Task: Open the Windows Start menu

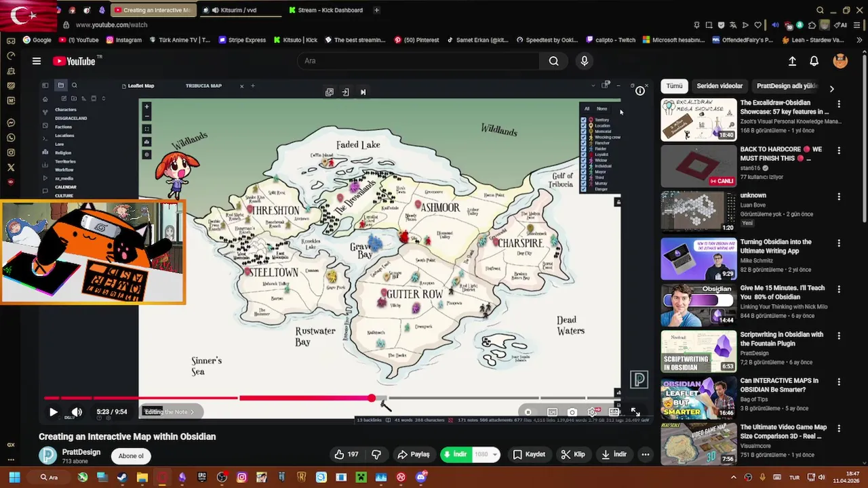Action: pyautogui.click(x=14, y=477)
